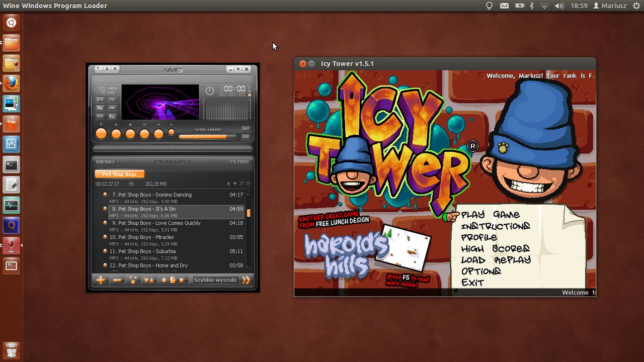
Task: Pin AIMP window on top
Action: click(238, 69)
